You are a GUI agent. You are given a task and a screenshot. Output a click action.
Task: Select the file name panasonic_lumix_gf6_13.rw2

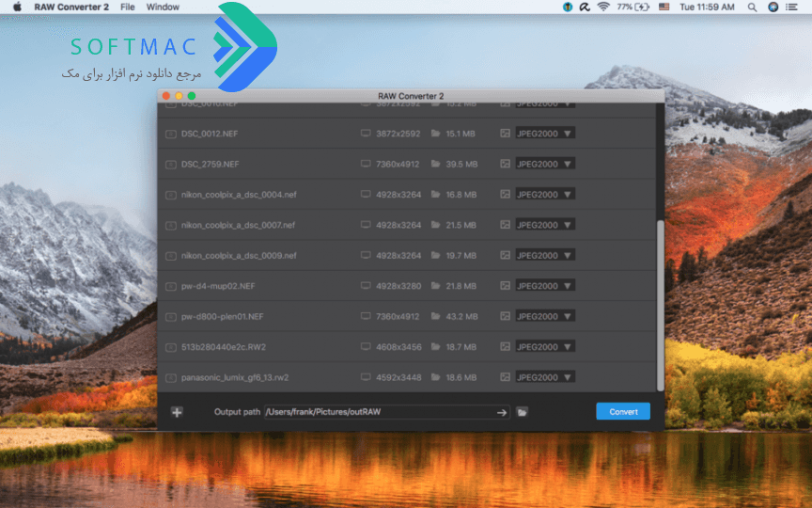(235, 378)
